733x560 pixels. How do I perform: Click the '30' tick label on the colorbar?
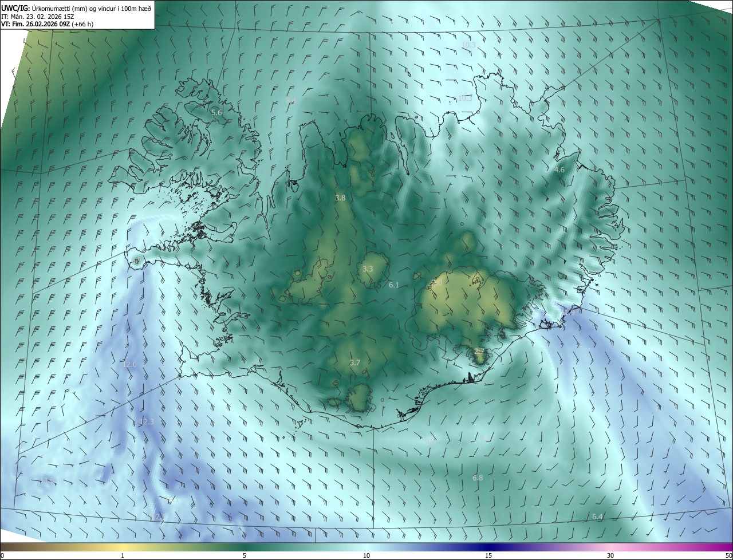(x=610, y=555)
